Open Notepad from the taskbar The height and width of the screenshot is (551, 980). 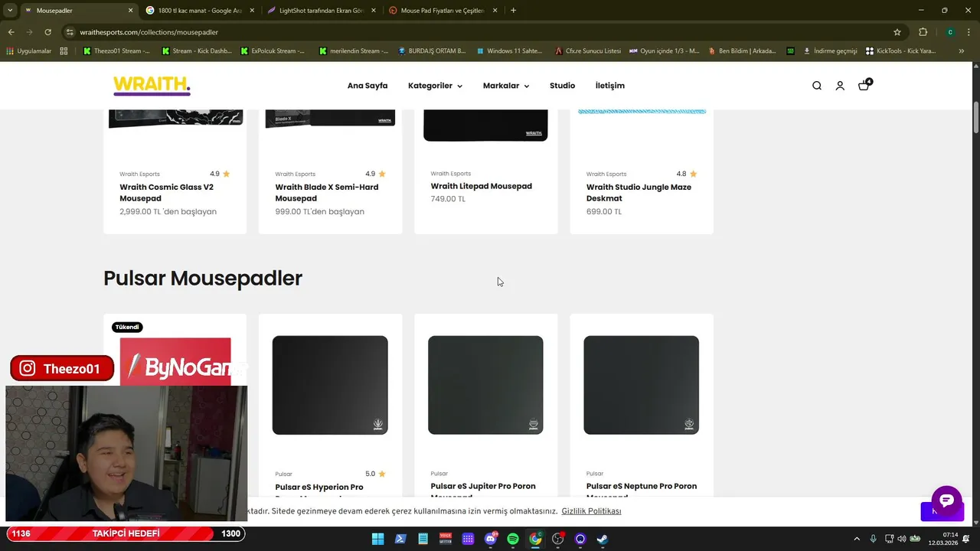(423, 539)
